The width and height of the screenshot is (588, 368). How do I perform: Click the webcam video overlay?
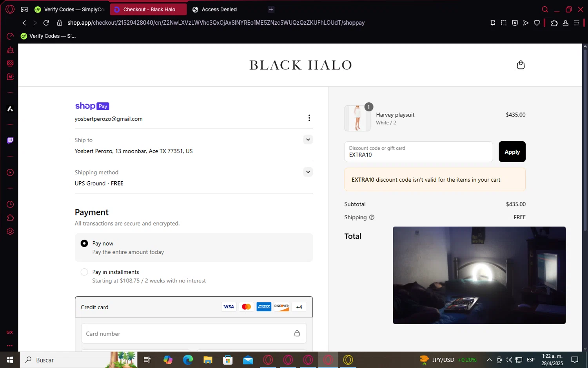point(479,275)
